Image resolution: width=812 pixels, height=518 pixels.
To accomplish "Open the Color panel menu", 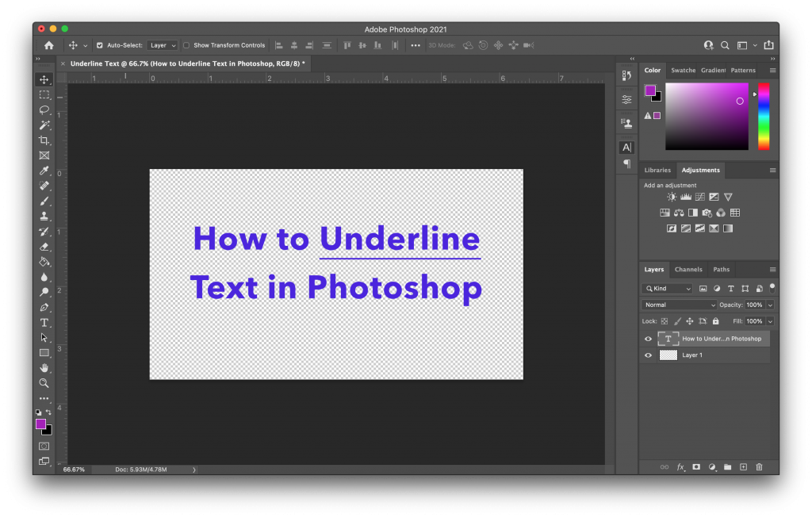I will pos(772,71).
